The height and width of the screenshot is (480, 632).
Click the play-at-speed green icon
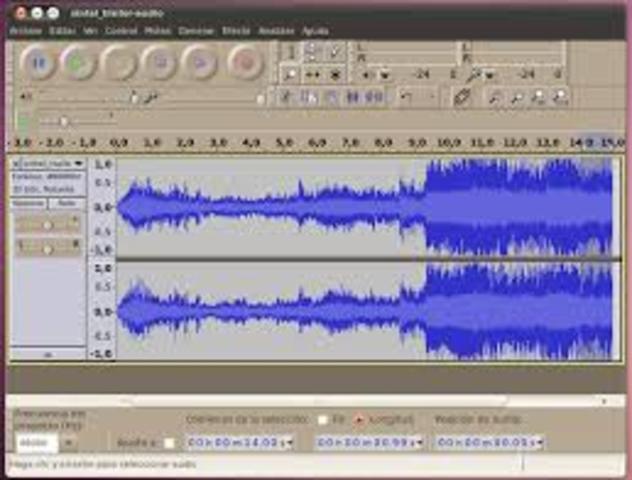pos(22,121)
